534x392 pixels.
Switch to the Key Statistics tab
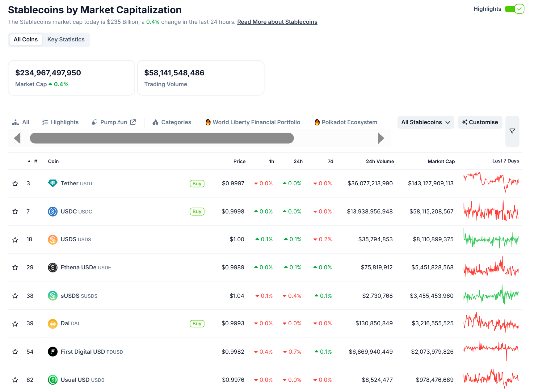pyautogui.click(x=66, y=40)
